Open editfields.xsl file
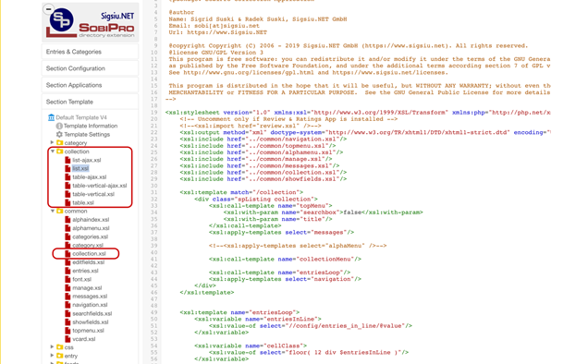This screenshot has height=364, width=588. (x=88, y=262)
